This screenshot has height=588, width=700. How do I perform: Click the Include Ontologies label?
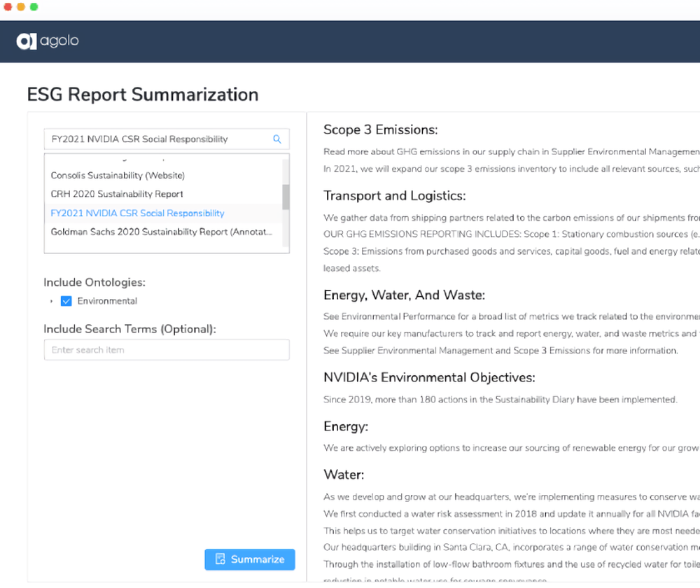click(x=94, y=283)
